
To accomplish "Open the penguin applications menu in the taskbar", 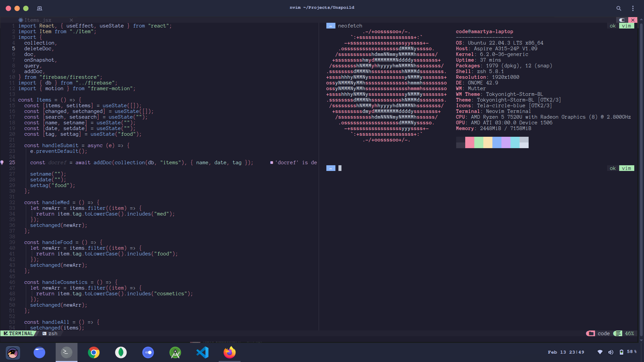I will [13, 352].
